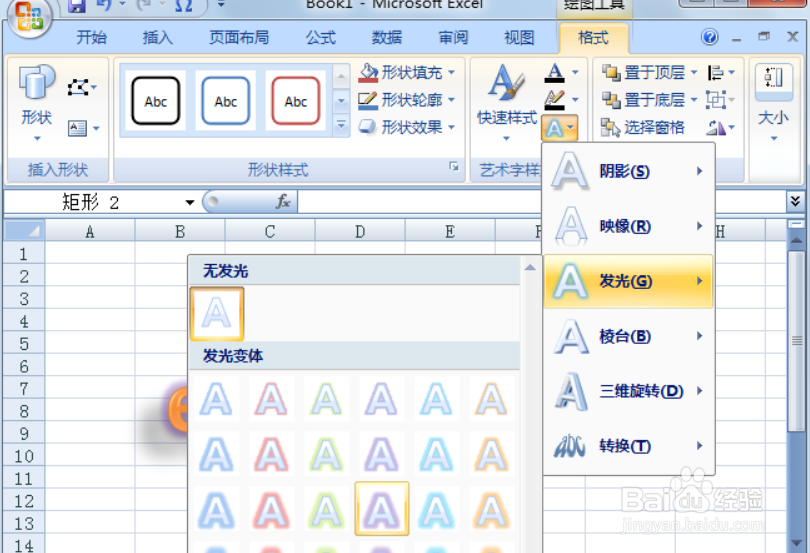The height and width of the screenshot is (553, 810).
Task: Choose highlighted purple glow in third row
Action: tap(382, 509)
